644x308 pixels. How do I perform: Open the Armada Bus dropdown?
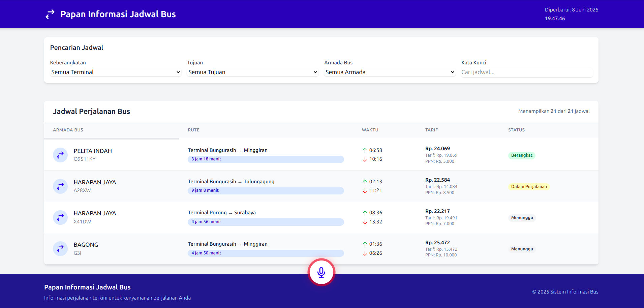pos(390,72)
